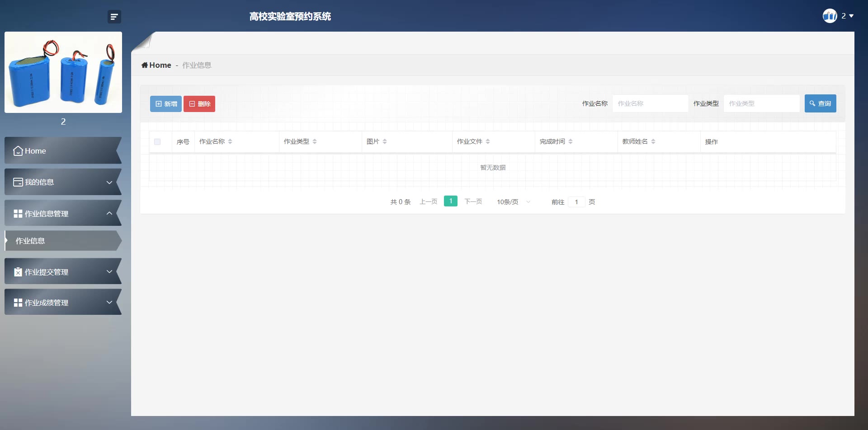The image size is (868, 430).
Task: Click the red 删除 delete button
Action: 199,104
